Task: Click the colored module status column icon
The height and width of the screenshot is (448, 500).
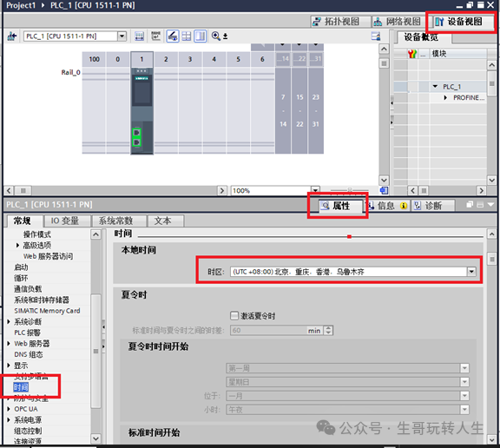Action: (x=412, y=54)
